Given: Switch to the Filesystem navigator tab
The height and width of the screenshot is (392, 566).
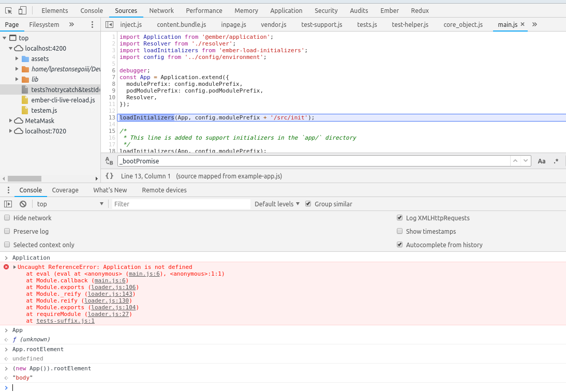Looking at the screenshot, I should (x=44, y=24).
